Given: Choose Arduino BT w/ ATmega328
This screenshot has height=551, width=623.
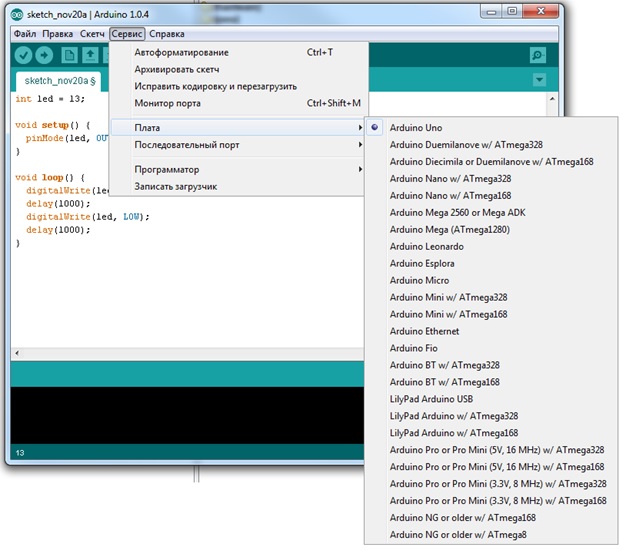Looking at the screenshot, I should coord(491,365).
